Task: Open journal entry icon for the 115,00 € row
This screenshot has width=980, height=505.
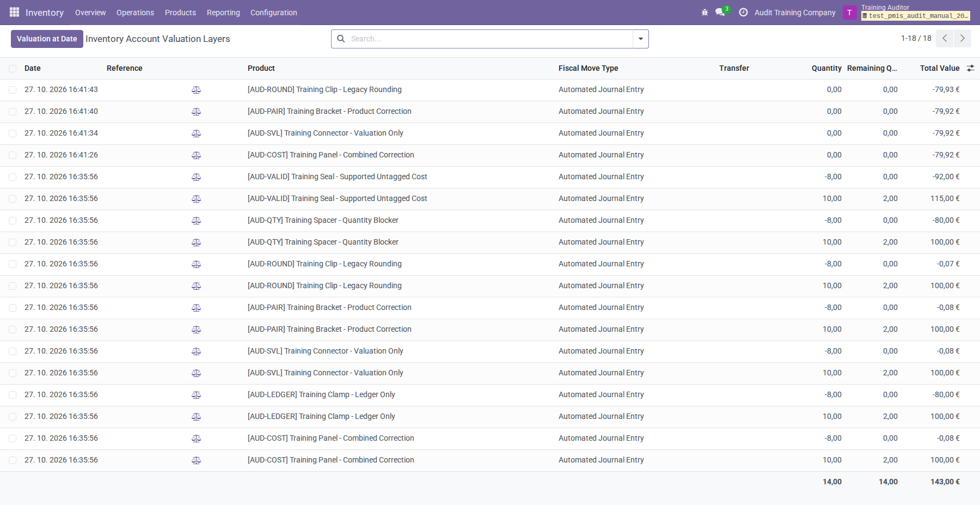Action: click(197, 199)
